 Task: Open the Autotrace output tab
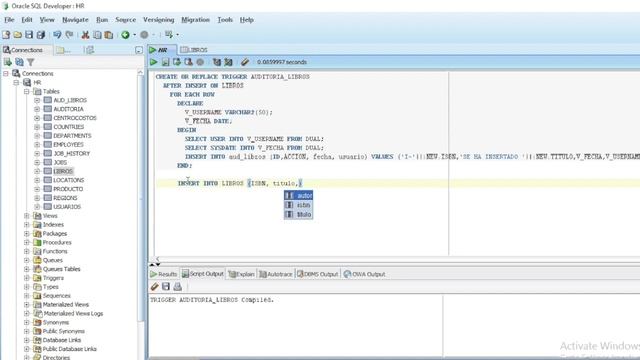(x=276, y=274)
